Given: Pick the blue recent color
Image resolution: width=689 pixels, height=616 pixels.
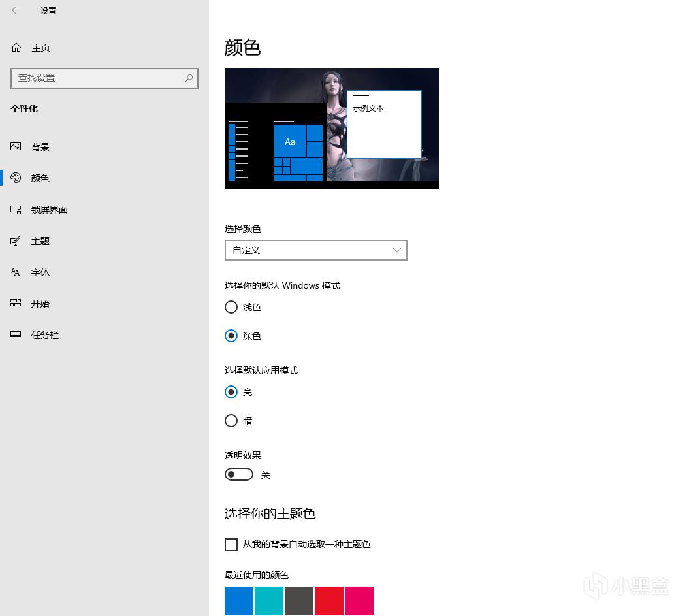Looking at the screenshot, I should [239, 601].
